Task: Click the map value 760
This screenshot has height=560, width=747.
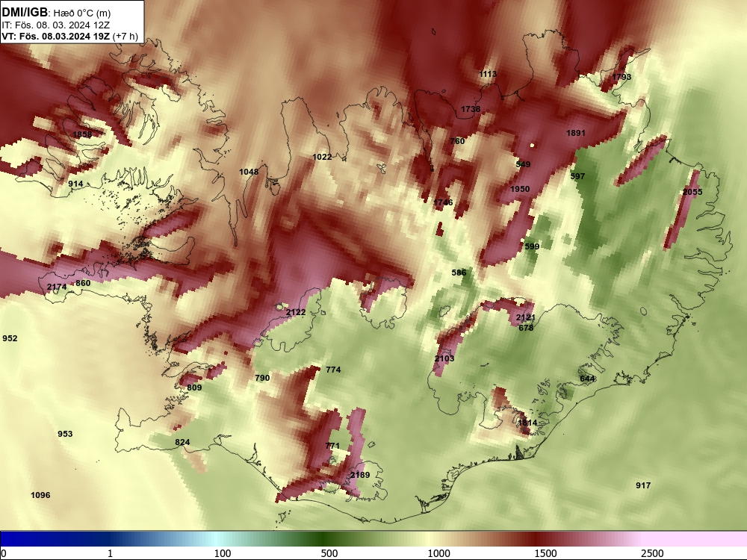Action: [x=457, y=141]
